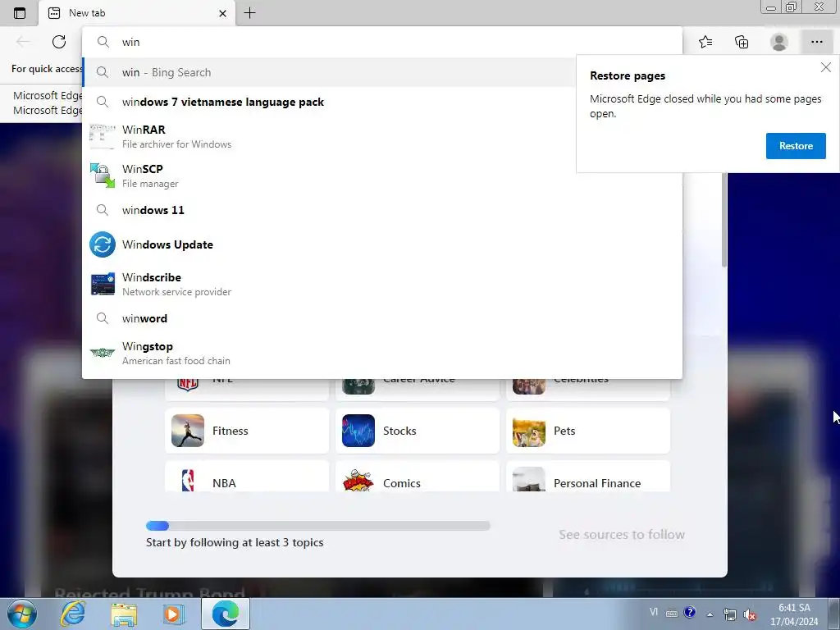Select the Wingstop fast food suggestion
The image size is (840, 630).
[x=382, y=353]
